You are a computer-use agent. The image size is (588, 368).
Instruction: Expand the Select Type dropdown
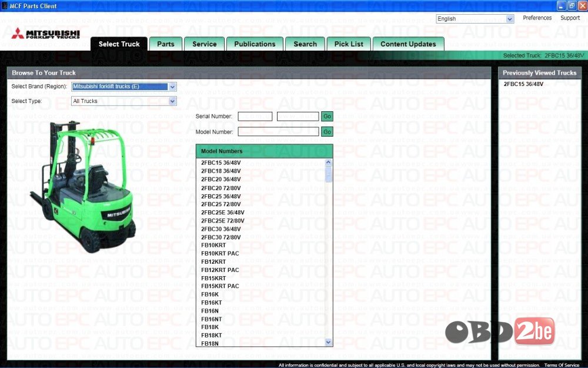[x=123, y=101]
